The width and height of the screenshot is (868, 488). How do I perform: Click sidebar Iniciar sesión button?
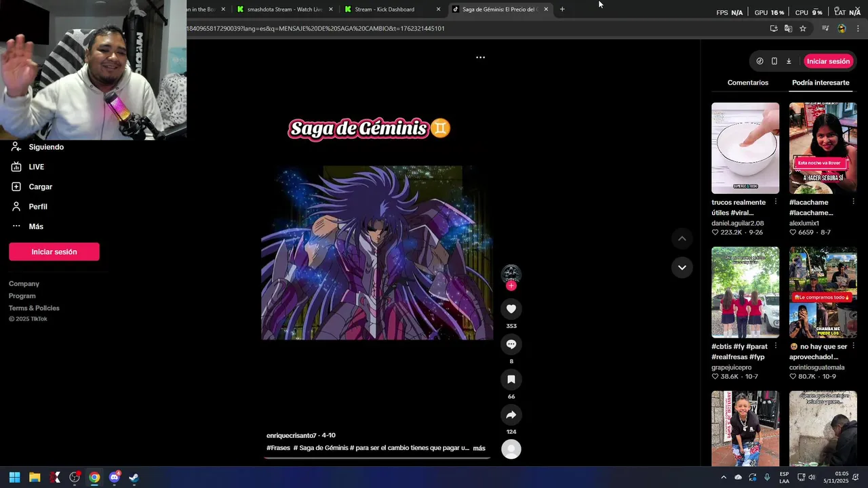coord(54,251)
